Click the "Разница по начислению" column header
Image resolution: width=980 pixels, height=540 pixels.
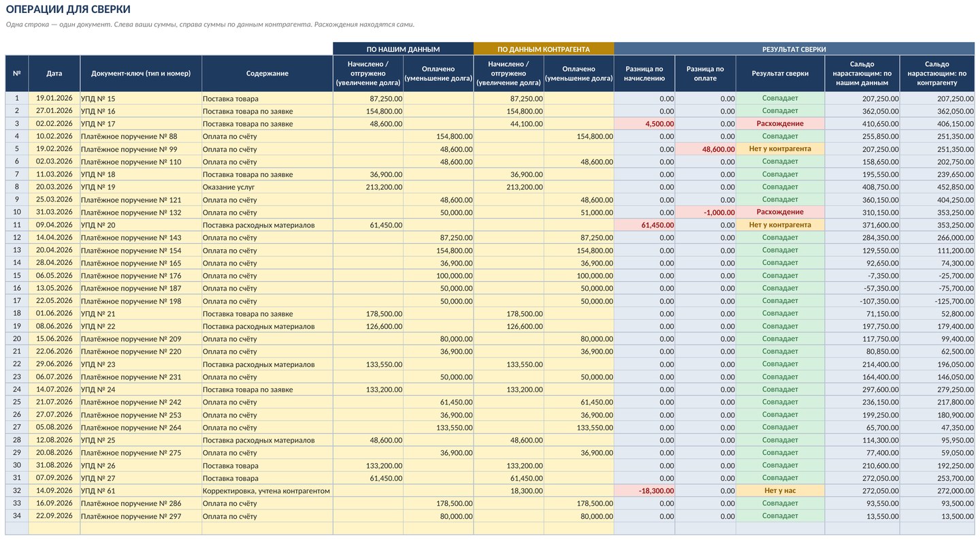(644, 74)
